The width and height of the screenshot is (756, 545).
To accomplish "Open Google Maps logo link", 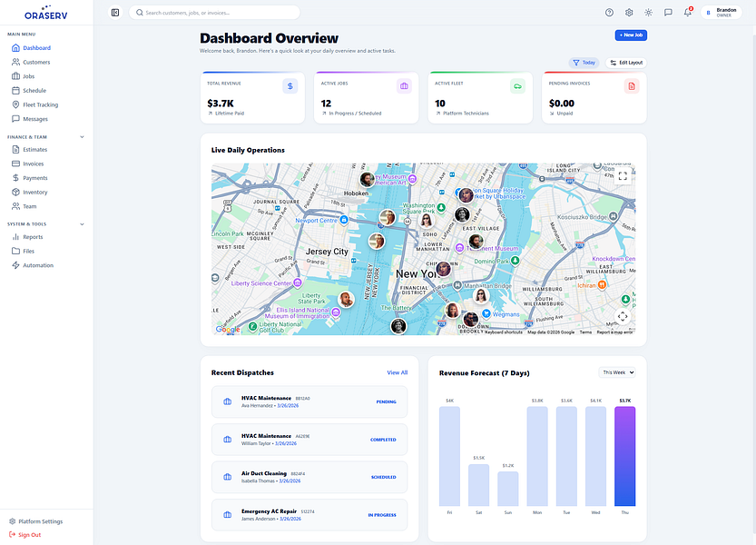I will click(228, 329).
